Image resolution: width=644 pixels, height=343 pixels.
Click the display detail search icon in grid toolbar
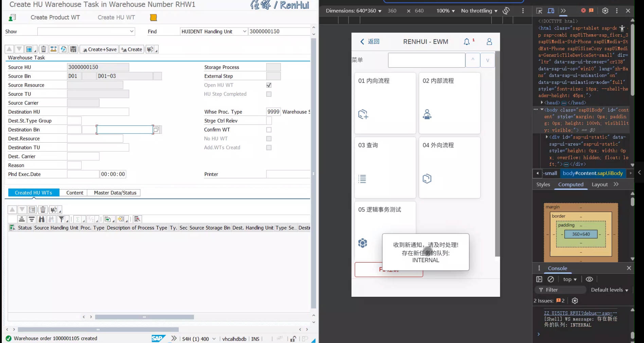click(137, 219)
